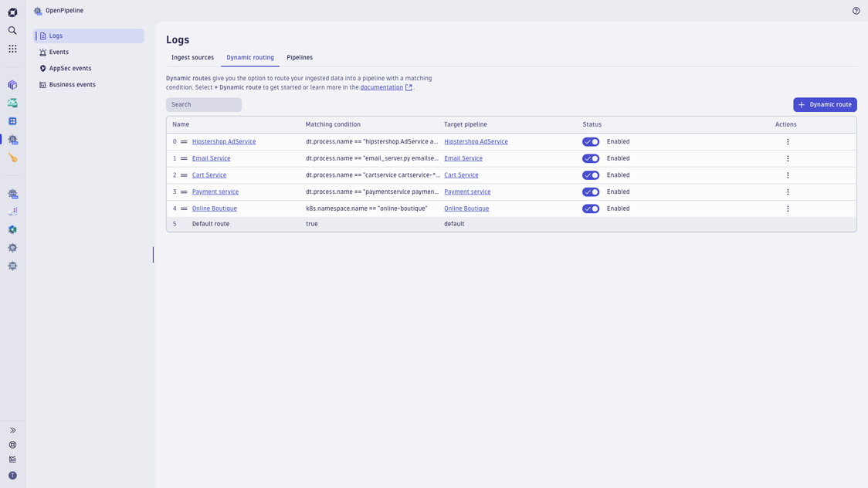This screenshot has height=488, width=868.
Task: Expand the sidebar with the double chevron
Action: coord(12,430)
